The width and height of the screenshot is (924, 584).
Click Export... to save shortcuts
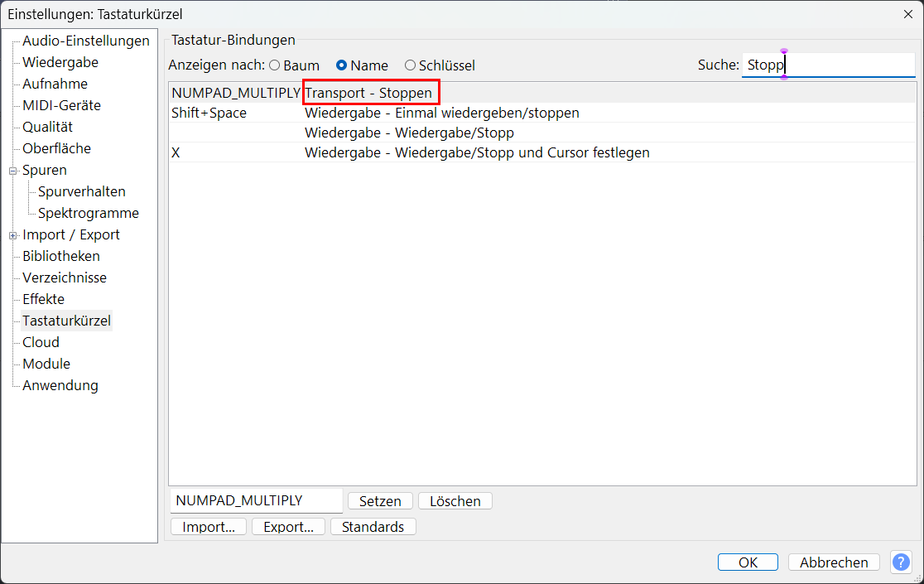point(288,527)
